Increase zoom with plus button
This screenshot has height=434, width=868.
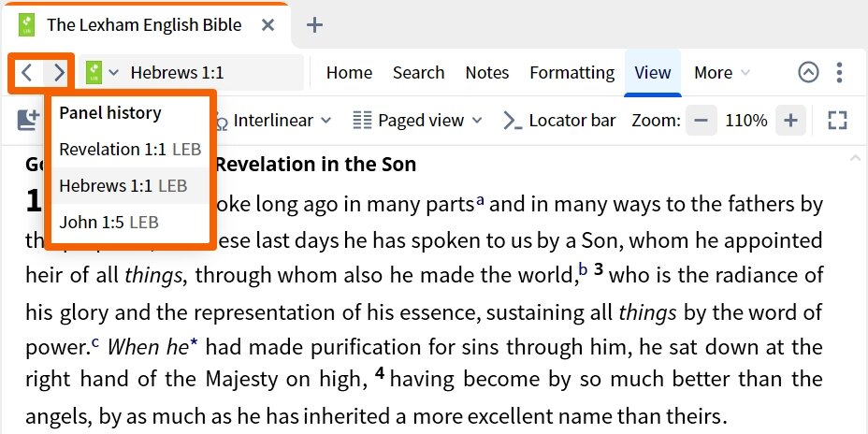click(x=791, y=120)
